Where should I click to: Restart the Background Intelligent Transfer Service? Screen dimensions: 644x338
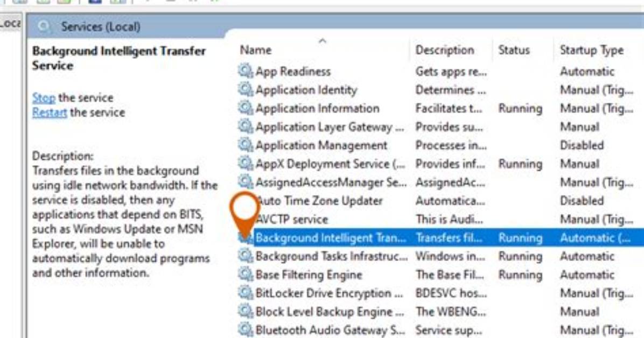[50, 112]
